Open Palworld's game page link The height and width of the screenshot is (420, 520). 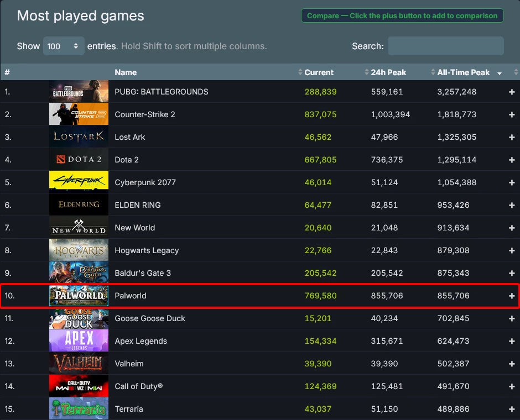click(131, 296)
